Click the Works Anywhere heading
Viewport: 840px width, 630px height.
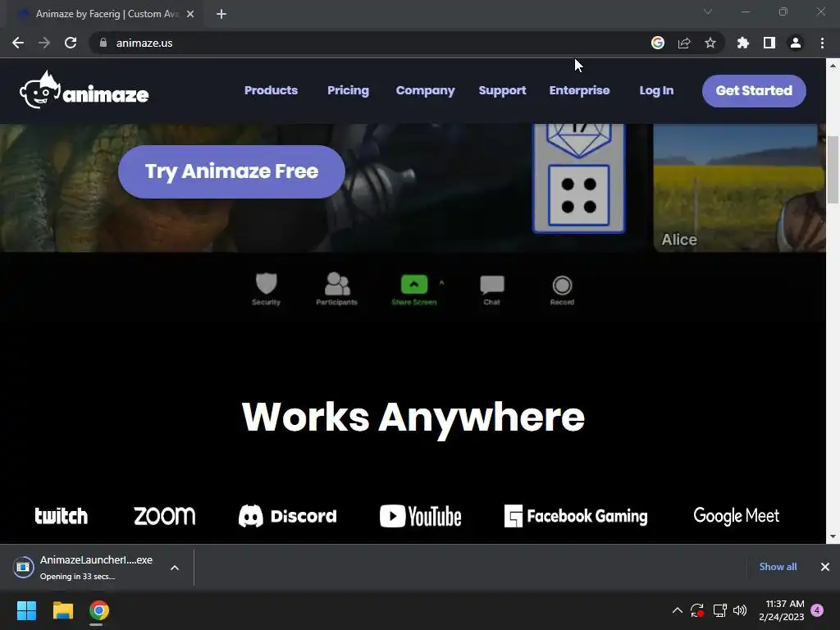pyautogui.click(x=413, y=418)
